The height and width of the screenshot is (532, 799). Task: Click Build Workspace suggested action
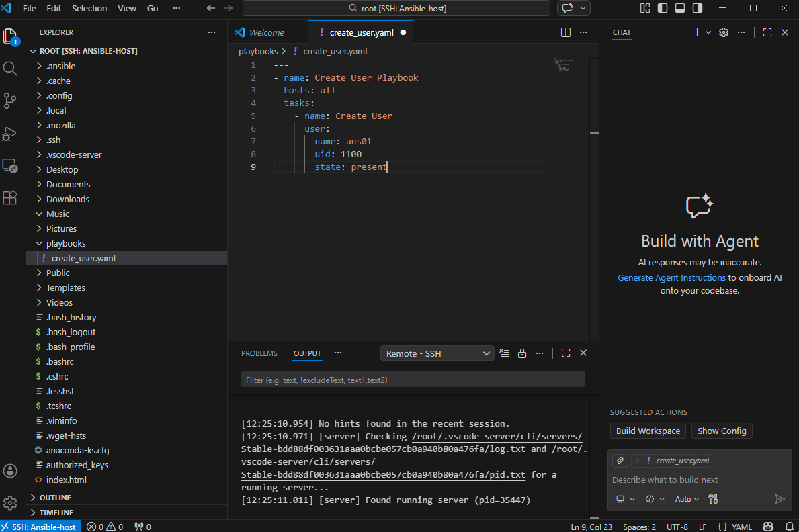648,431
